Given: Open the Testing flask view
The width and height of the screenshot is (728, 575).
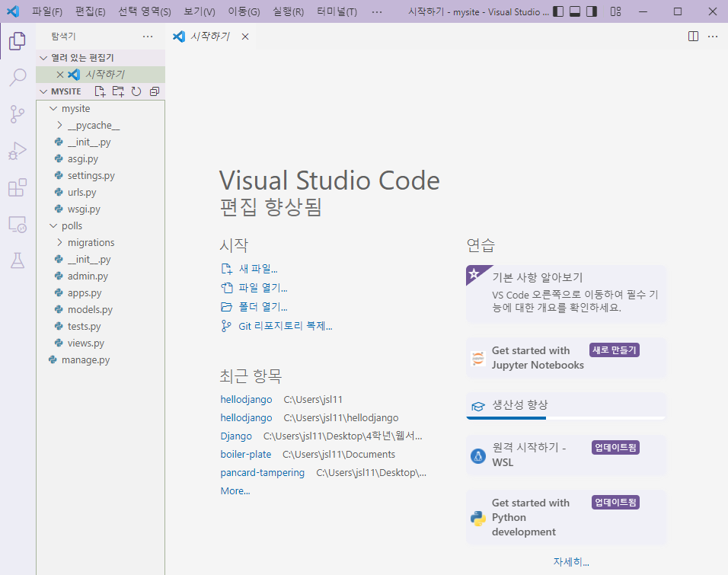Looking at the screenshot, I should [18, 260].
